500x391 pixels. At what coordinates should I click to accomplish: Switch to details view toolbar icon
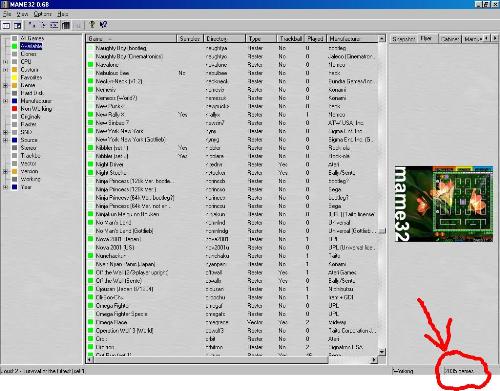coord(66,25)
